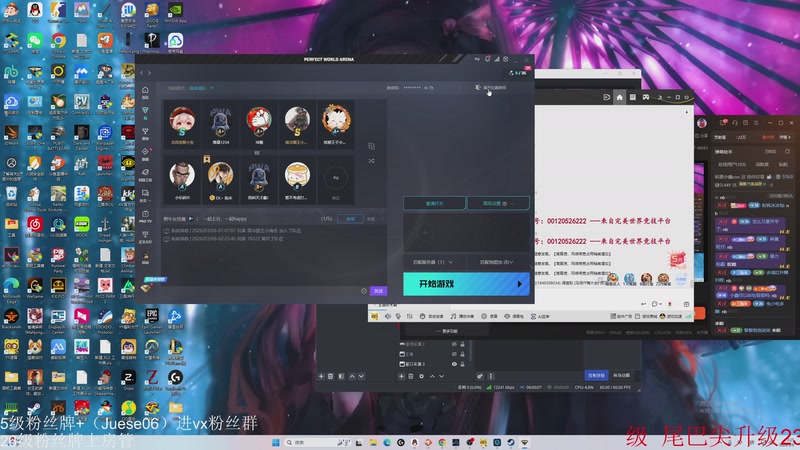Expand the team mode dropdown at the top of the lobby
This screenshot has width=800, height=450.
[x=201, y=88]
